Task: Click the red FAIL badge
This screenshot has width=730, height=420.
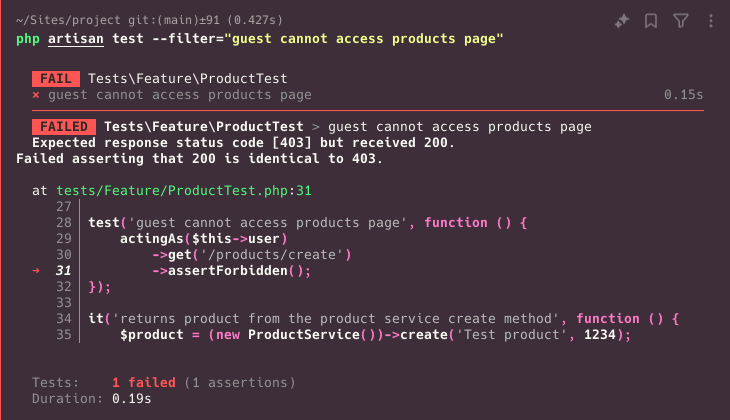Action: 56,79
